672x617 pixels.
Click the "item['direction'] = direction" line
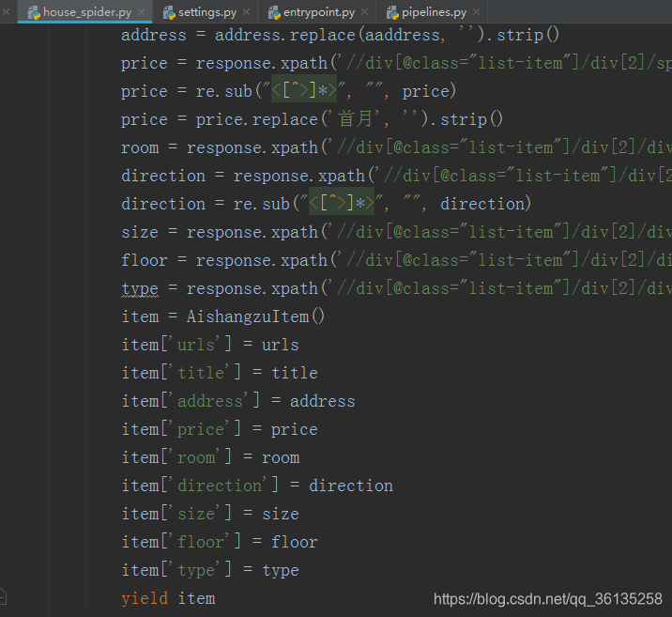click(x=257, y=486)
